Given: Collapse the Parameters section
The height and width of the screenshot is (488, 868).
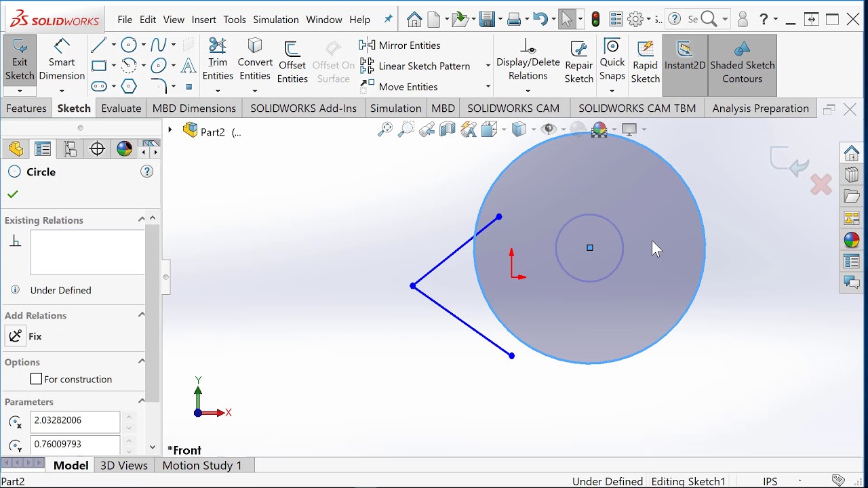Looking at the screenshot, I should [141, 401].
